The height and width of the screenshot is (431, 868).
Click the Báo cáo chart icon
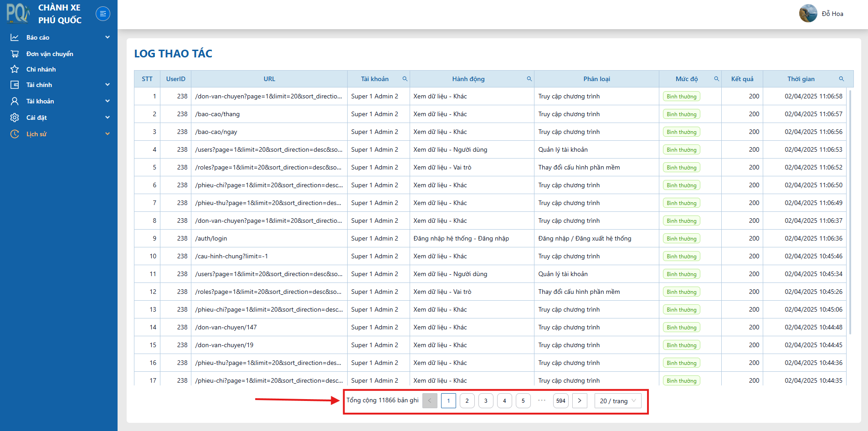pyautogui.click(x=15, y=37)
